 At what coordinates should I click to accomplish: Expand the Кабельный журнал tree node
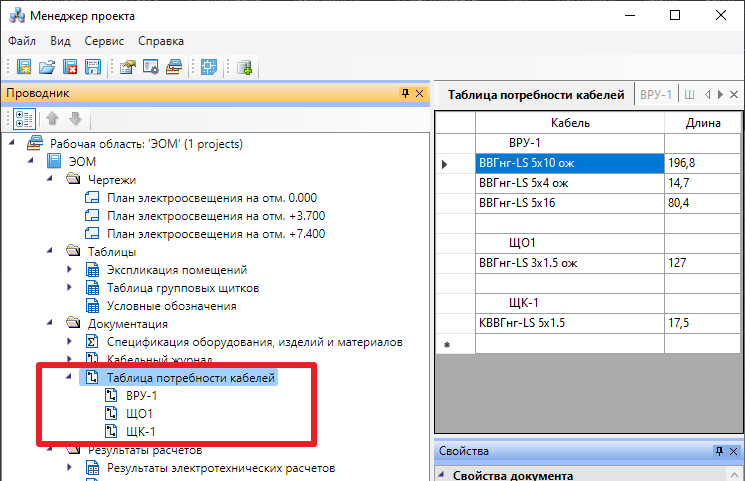click(69, 360)
